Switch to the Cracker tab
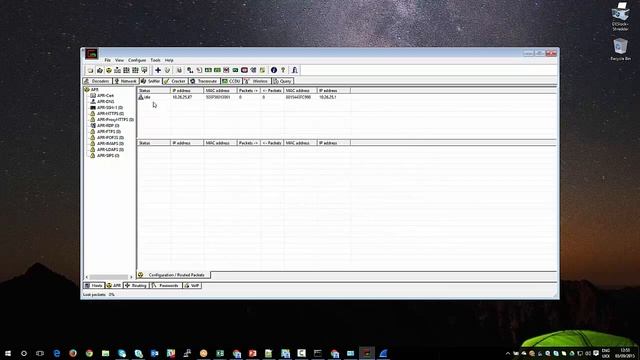The width and height of the screenshot is (640, 360). click(x=175, y=81)
